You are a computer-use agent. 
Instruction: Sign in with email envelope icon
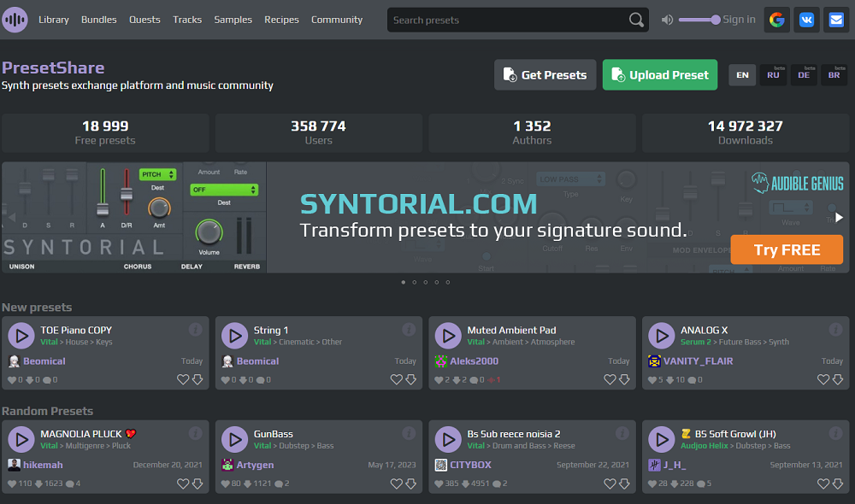pos(835,20)
